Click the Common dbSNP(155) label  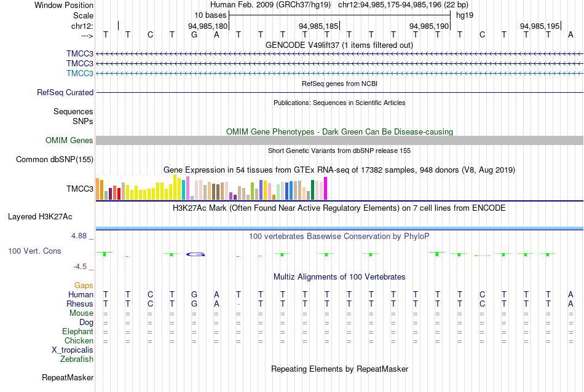pyautogui.click(x=54, y=159)
